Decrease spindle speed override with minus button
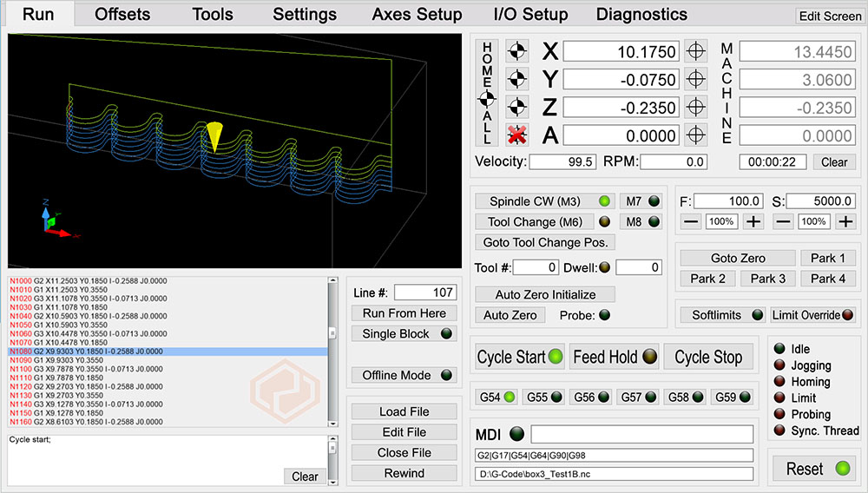This screenshot has height=493, width=868. (783, 221)
